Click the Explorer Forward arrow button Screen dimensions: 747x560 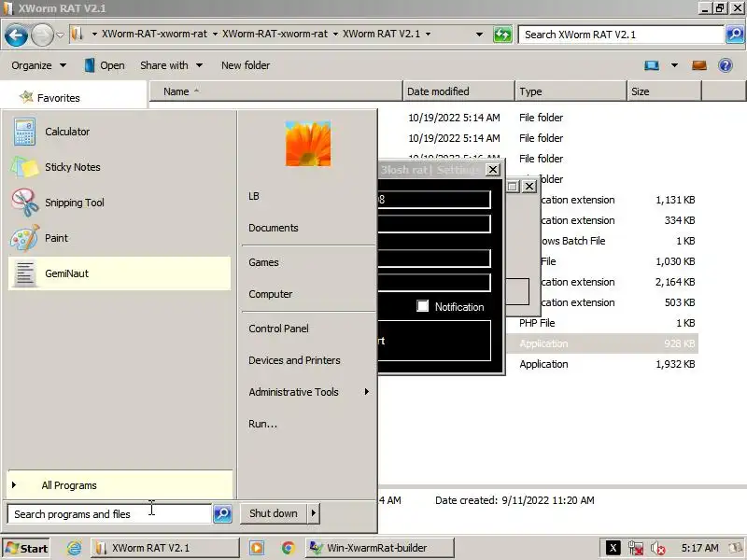click(42, 35)
